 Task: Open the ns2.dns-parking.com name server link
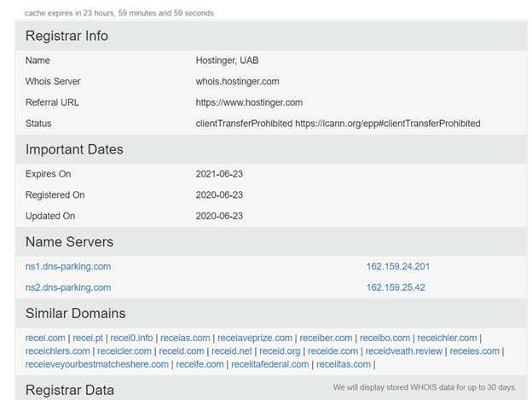(x=68, y=287)
